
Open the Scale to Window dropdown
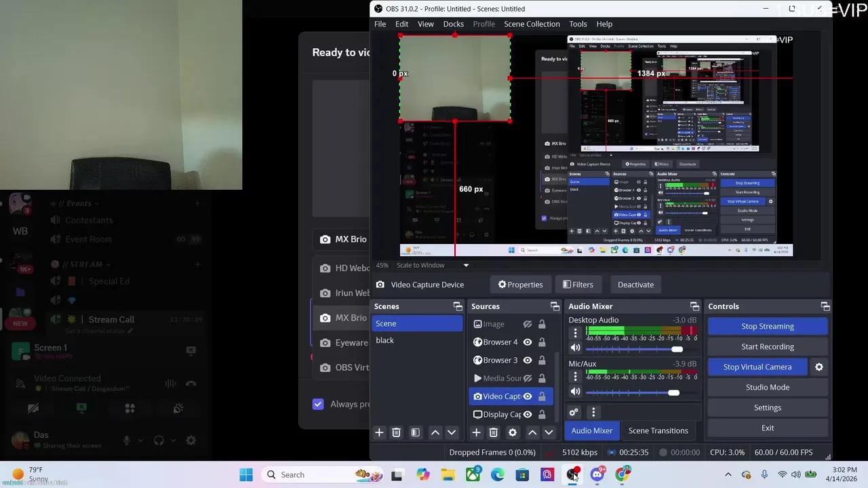(433, 265)
